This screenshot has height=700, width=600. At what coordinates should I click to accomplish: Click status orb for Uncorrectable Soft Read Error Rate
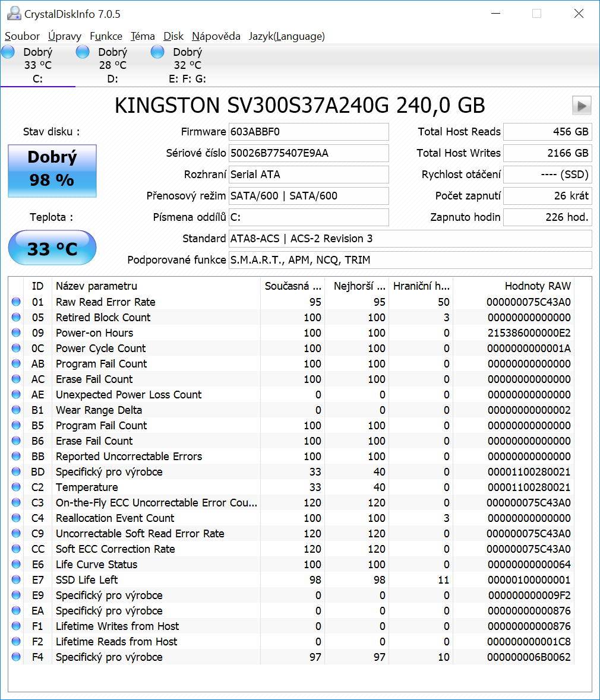tap(16, 534)
